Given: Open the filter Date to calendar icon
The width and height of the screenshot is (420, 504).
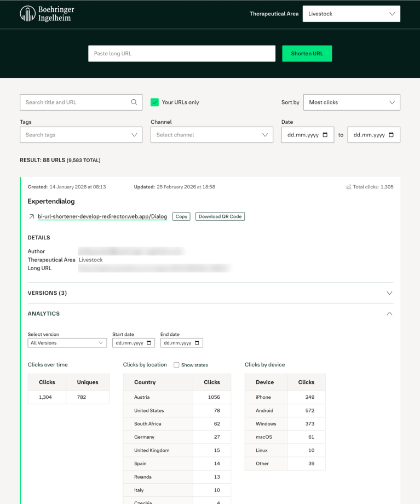Looking at the screenshot, I should [x=391, y=135].
